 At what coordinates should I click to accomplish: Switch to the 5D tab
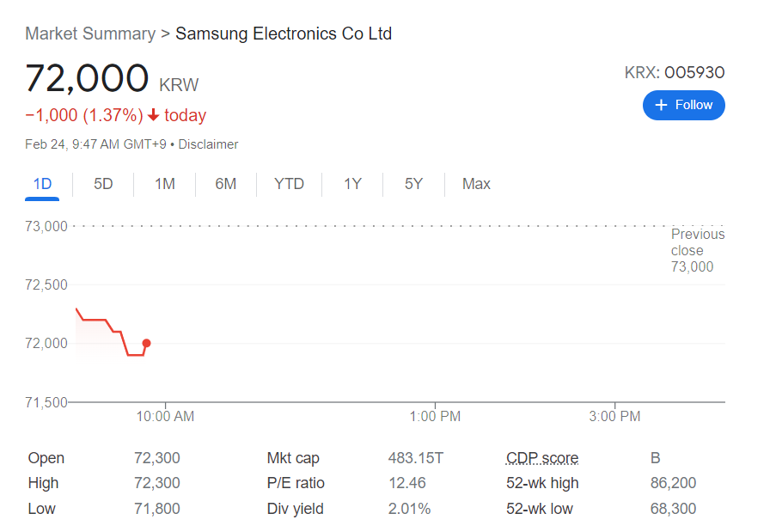tap(103, 184)
